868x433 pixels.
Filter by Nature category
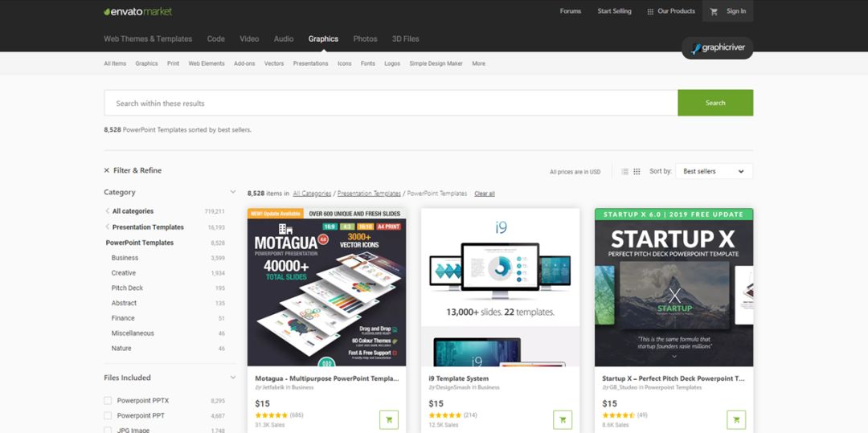[x=121, y=349]
